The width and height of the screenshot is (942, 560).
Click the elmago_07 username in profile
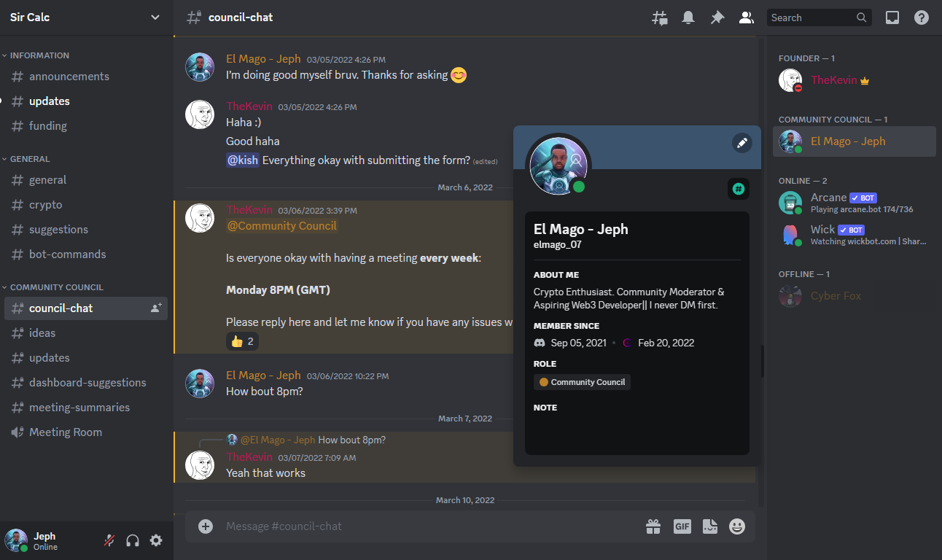pos(558,245)
